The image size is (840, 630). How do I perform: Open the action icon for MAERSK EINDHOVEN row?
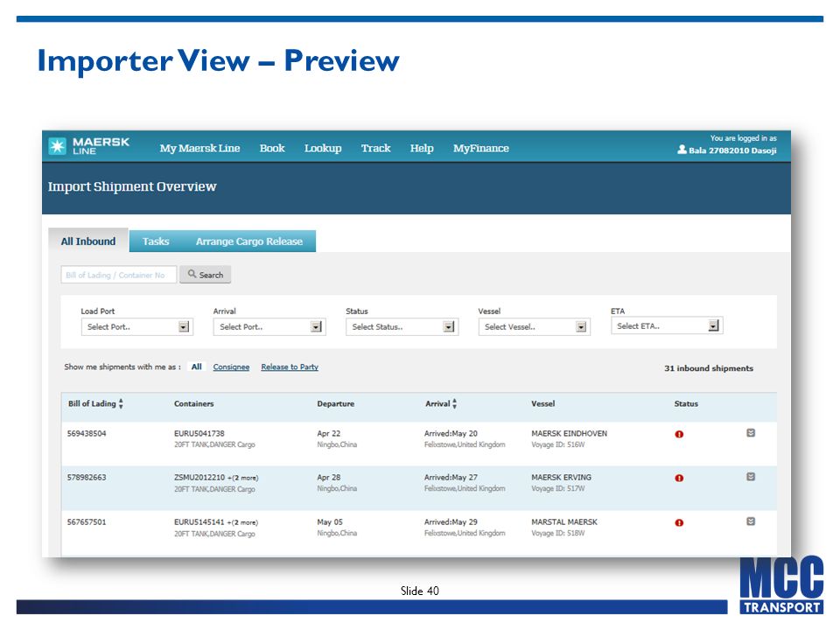(x=751, y=433)
